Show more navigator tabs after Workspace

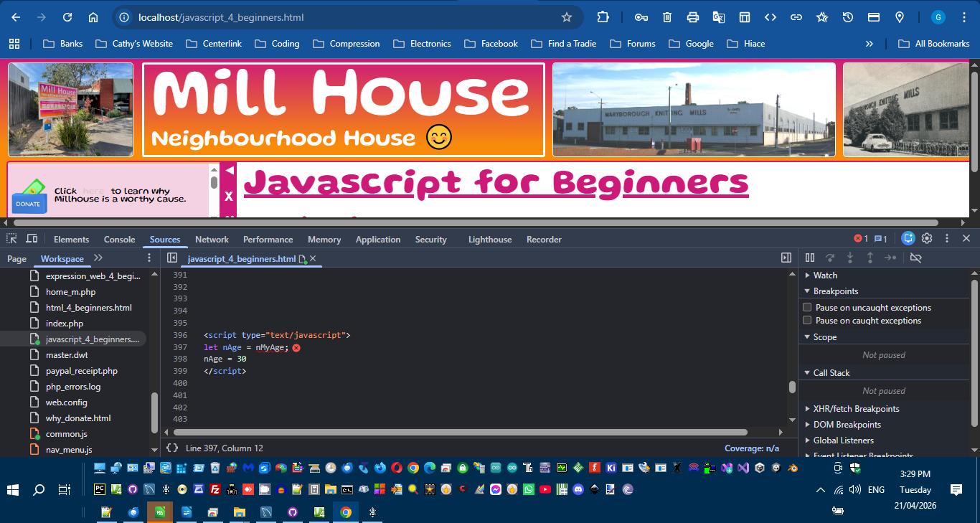point(98,258)
